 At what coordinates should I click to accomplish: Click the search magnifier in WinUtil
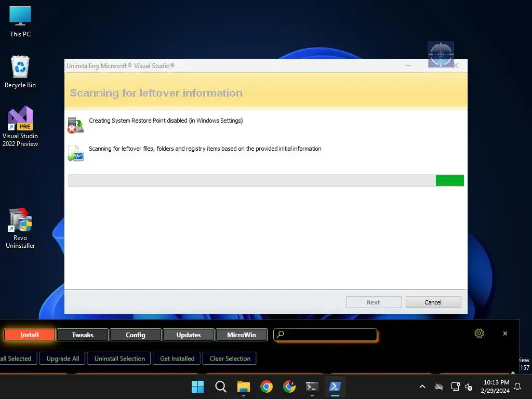click(280, 334)
